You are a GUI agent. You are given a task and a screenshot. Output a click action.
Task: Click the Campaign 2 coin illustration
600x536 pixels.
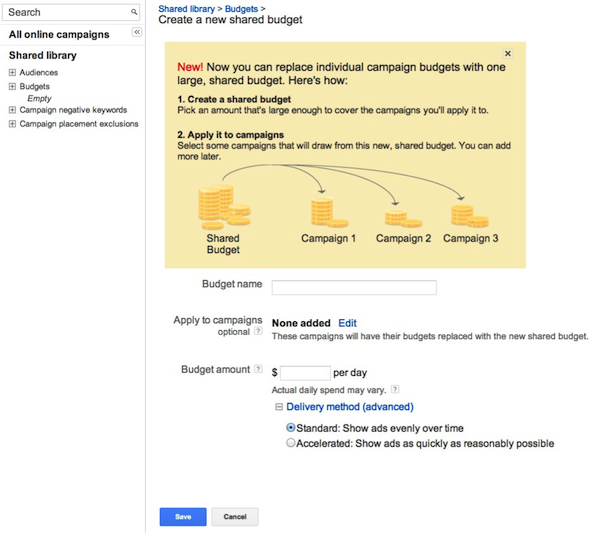(x=403, y=218)
